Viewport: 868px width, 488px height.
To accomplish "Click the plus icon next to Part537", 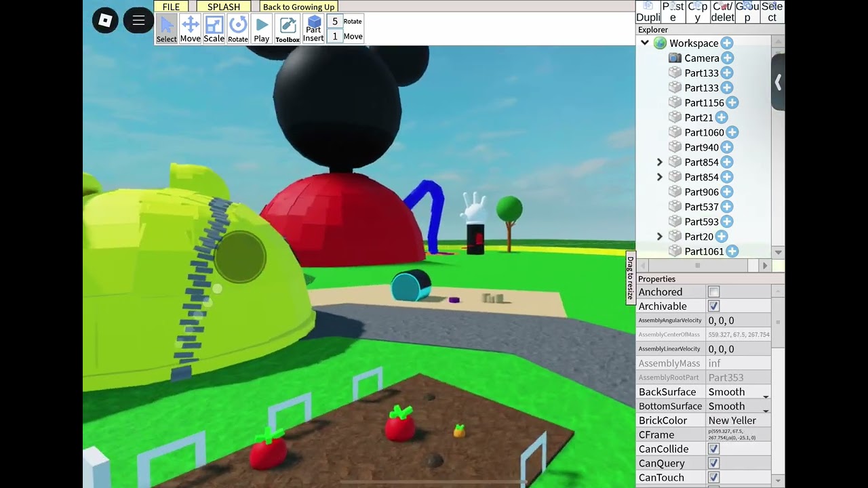I will tap(727, 207).
